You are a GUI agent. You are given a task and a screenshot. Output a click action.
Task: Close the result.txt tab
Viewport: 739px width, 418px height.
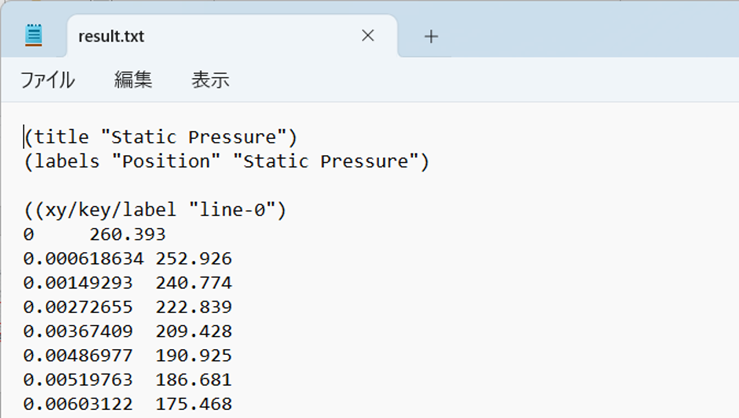(368, 35)
